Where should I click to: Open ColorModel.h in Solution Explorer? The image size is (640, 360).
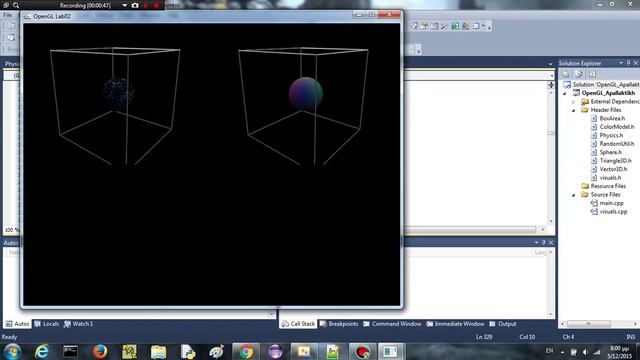[617, 127]
